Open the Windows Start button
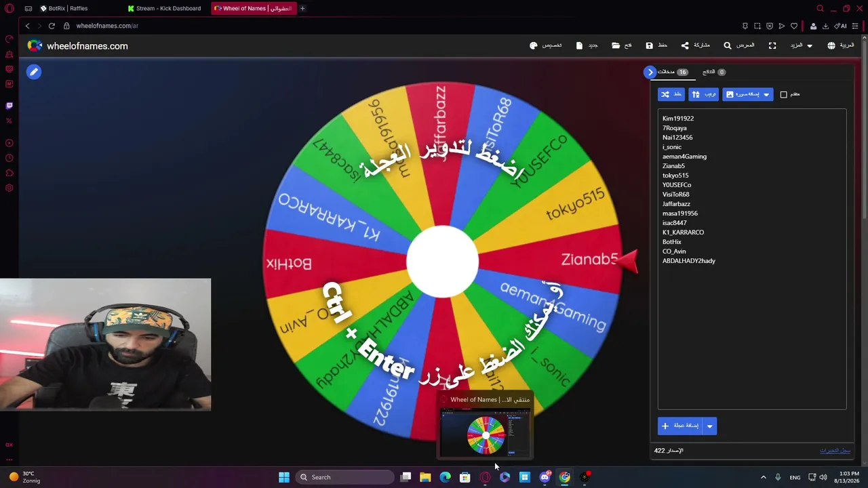 click(x=284, y=477)
